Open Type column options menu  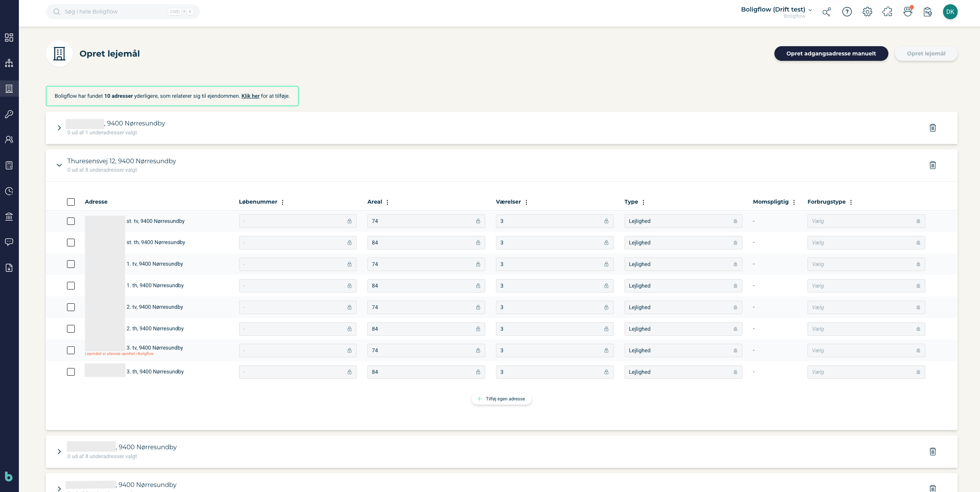[643, 202]
